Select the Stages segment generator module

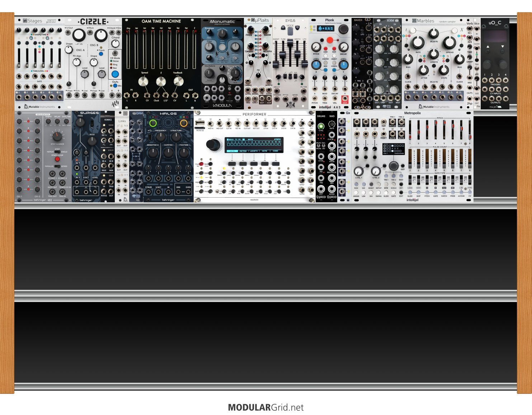coord(39,64)
